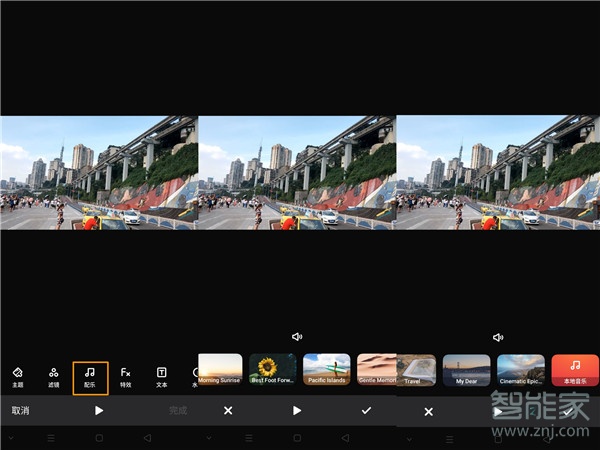Collapse nav bar with chevron below 取消
This screenshot has height=450, width=600.
12,438
